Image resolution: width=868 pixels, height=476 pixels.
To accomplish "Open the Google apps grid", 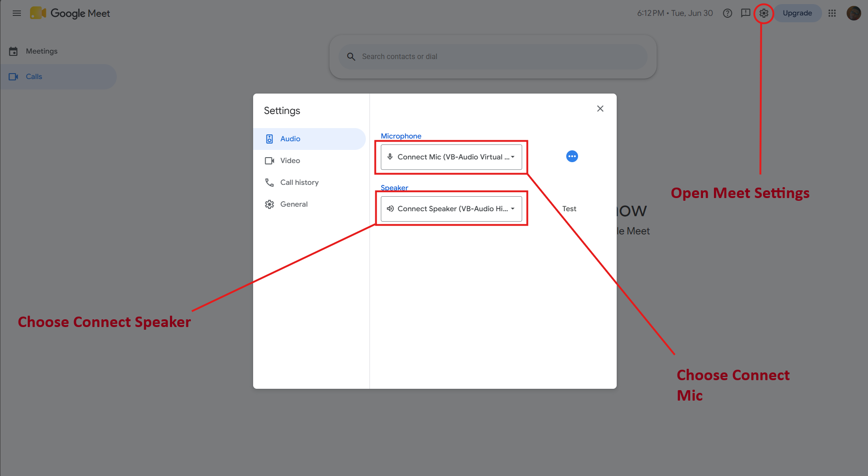I will coord(832,13).
